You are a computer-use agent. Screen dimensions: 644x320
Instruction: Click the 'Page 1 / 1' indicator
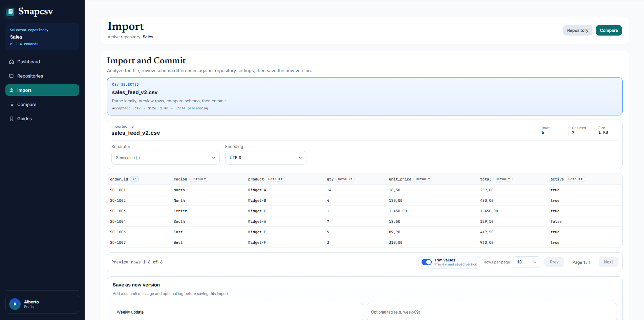(x=581, y=262)
